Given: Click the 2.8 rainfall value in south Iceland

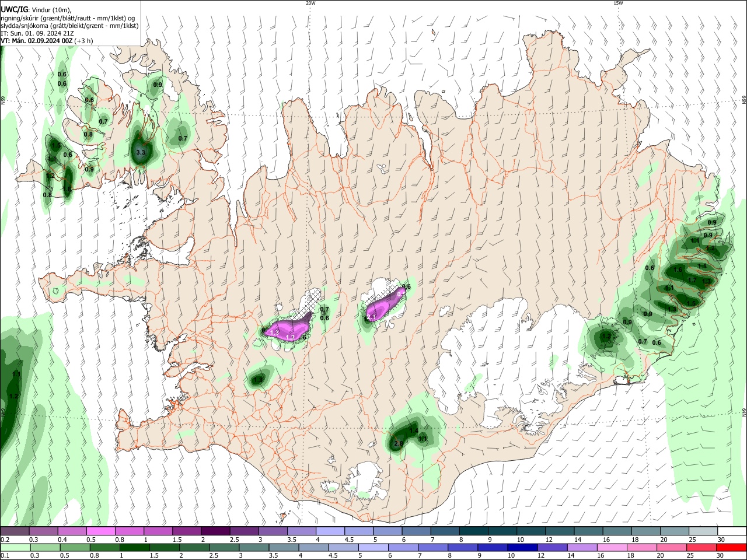Looking at the screenshot, I should coord(399,444).
